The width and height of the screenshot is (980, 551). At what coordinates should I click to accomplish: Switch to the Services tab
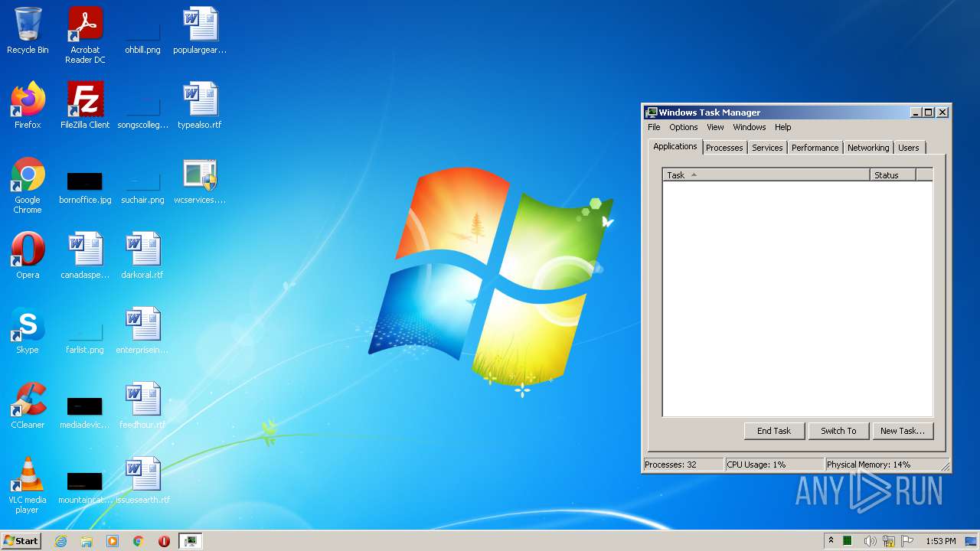pyautogui.click(x=767, y=148)
